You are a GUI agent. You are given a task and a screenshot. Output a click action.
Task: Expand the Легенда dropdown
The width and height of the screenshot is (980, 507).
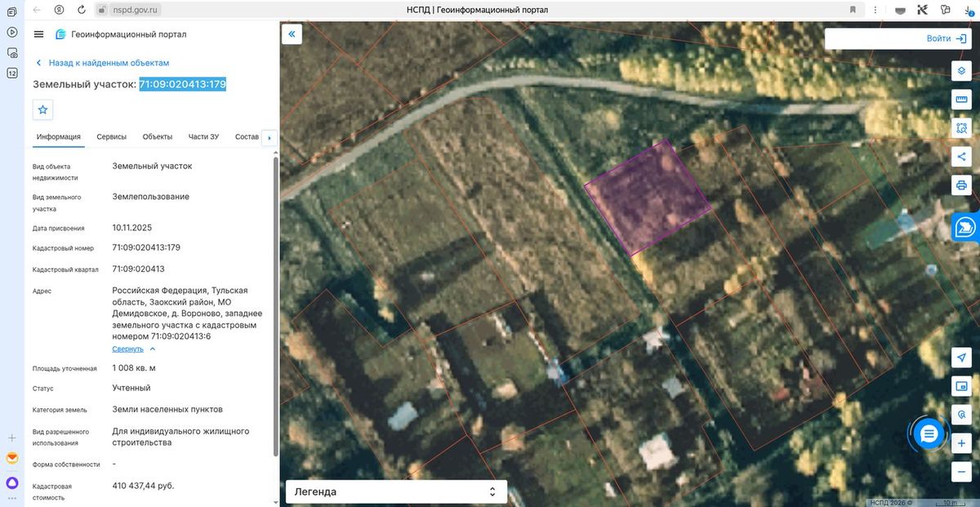click(x=396, y=491)
